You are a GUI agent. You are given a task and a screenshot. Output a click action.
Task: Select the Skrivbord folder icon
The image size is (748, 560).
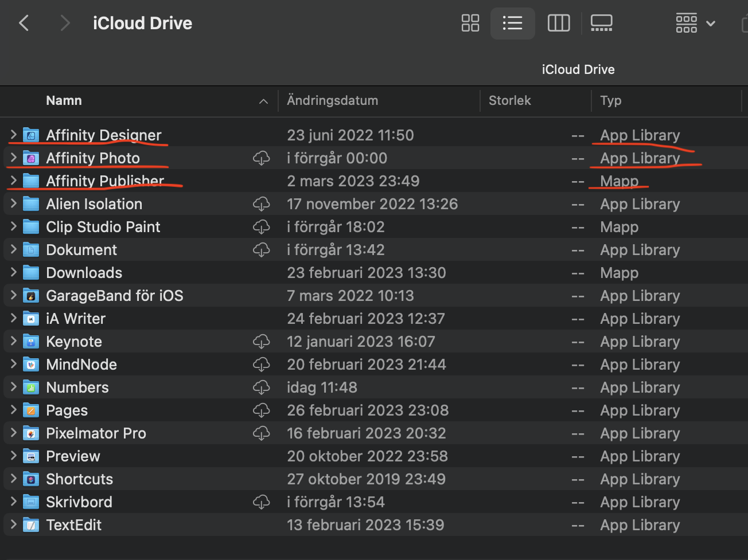(x=31, y=502)
